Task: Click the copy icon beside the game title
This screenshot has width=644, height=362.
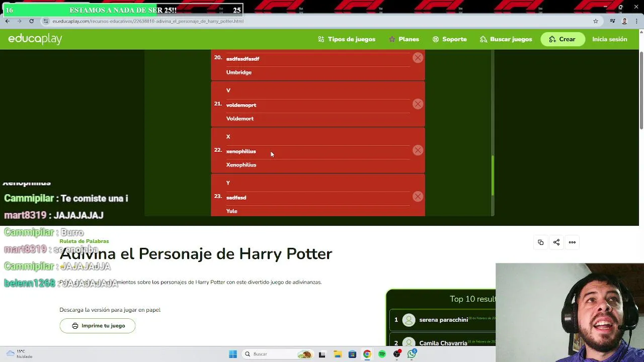Action: [540, 242]
